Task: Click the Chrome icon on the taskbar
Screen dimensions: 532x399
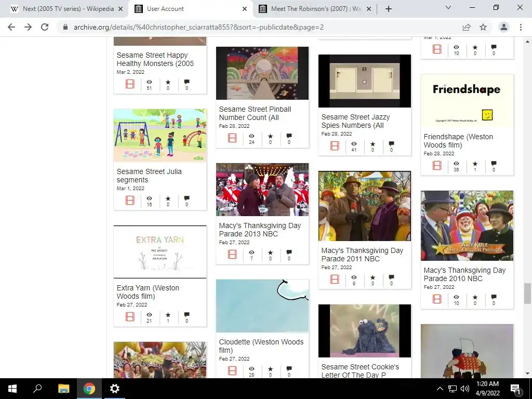Action: click(x=89, y=389)
